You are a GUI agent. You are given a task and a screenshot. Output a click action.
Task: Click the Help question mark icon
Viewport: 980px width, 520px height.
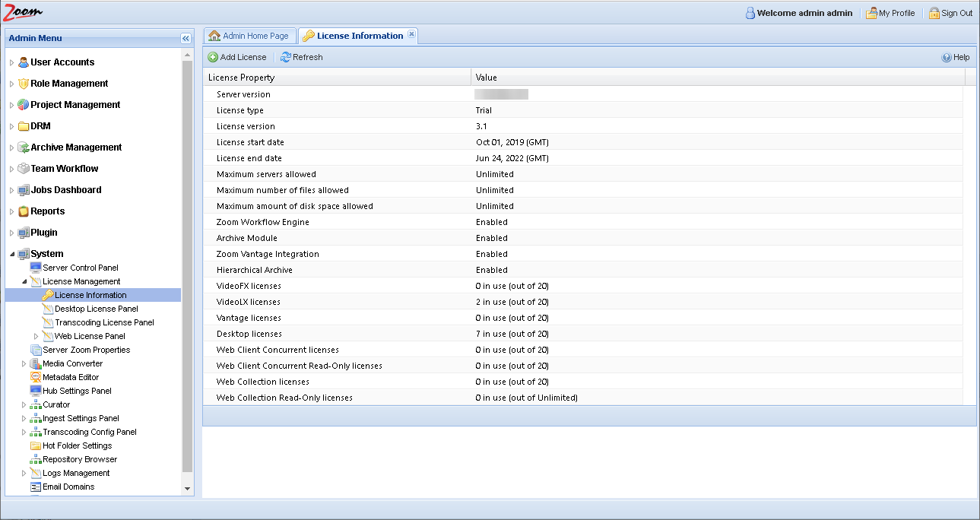pos(947,57)
